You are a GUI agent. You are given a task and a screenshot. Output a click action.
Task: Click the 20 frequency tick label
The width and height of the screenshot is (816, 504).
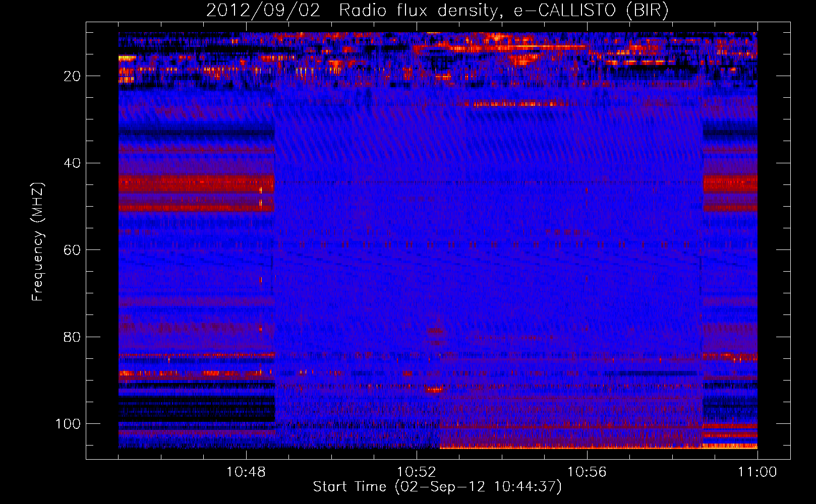click(x=72, y=76)
